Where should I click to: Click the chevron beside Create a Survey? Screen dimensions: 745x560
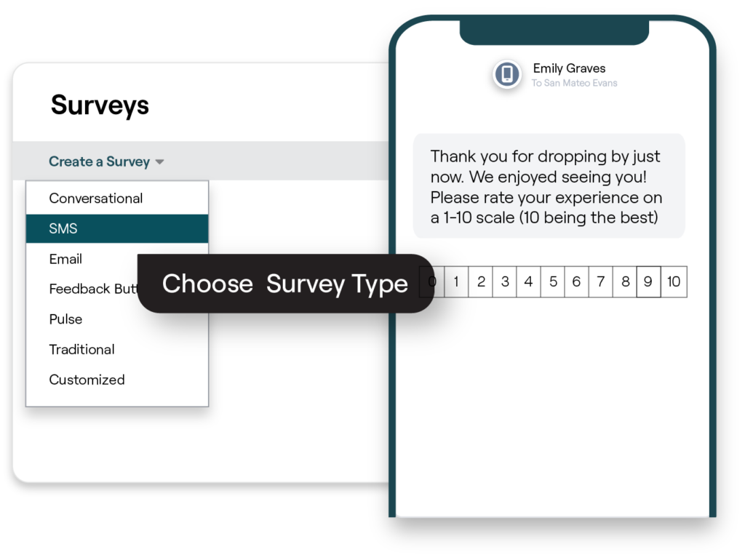pos(160,161)
